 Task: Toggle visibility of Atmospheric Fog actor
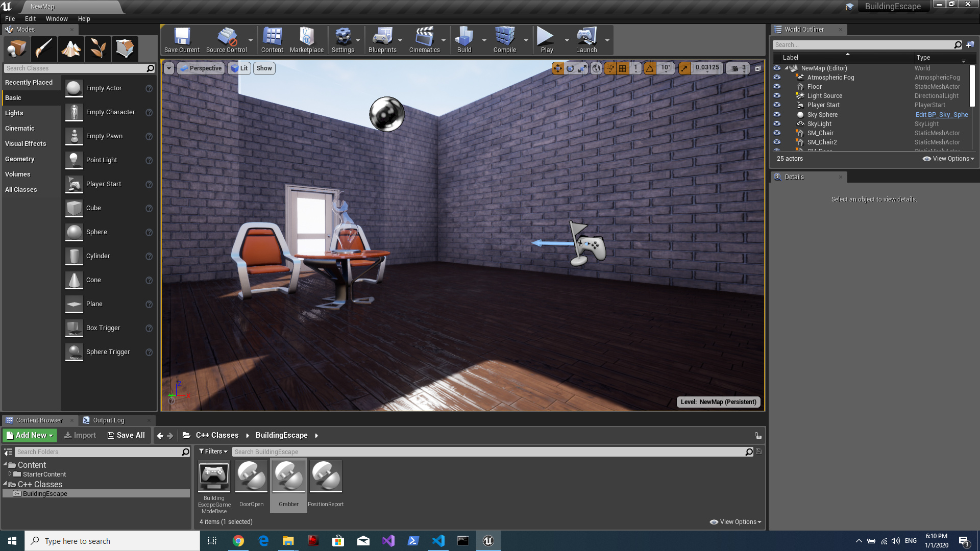pyautogui.click(x=777, y=78)
